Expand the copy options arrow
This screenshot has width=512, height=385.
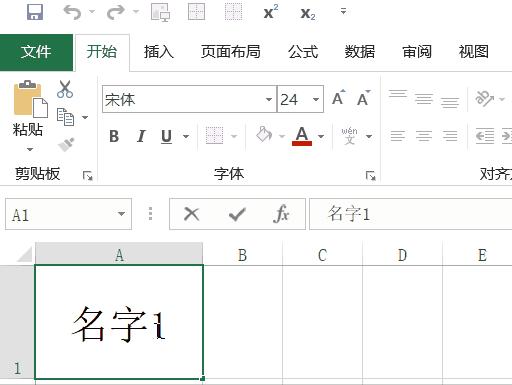pyautogui.click(x=85, y=117)
